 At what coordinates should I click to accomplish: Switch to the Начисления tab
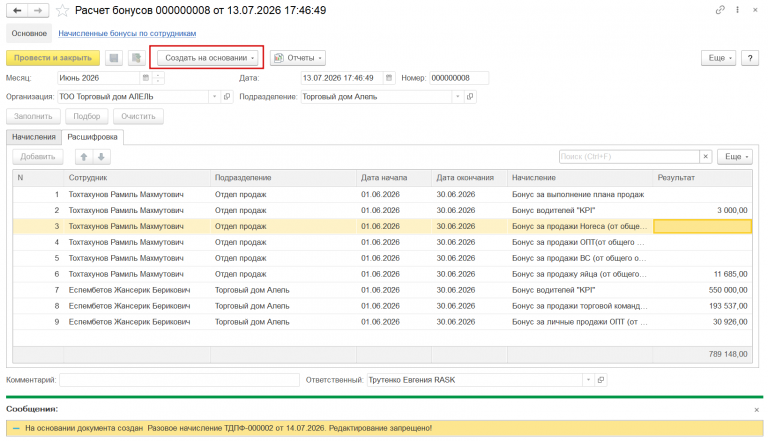point(34,137)
